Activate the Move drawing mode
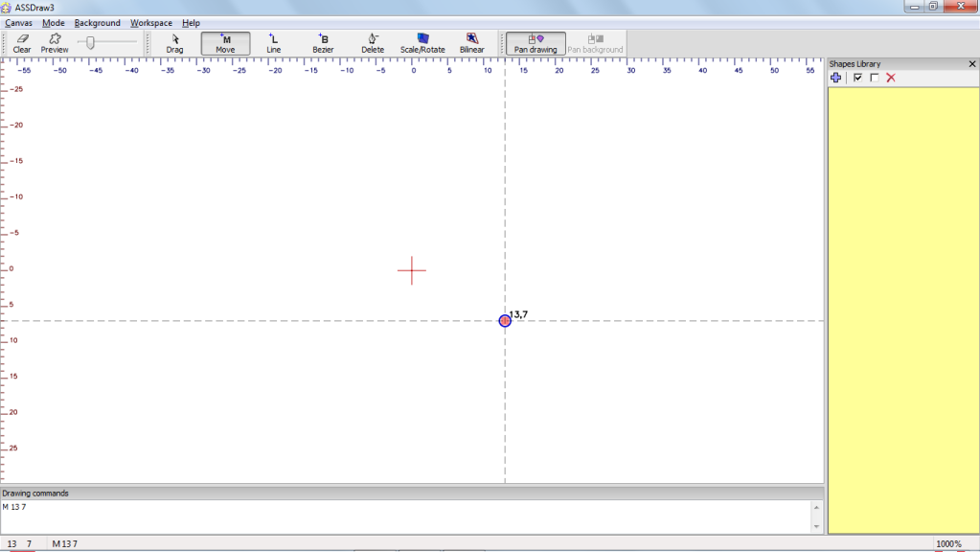The width and height of the screenshot is (980, 552). point(226,43)
